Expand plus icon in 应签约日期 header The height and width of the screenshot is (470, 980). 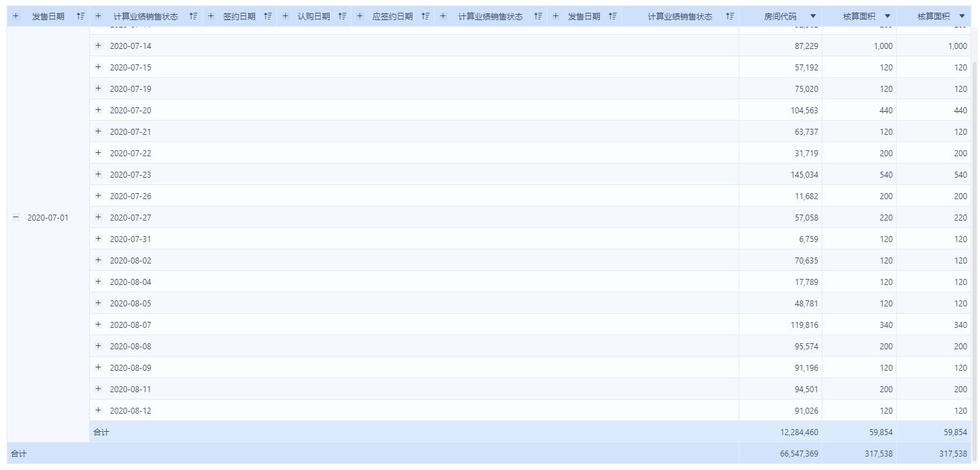click(x=360, y=16)
